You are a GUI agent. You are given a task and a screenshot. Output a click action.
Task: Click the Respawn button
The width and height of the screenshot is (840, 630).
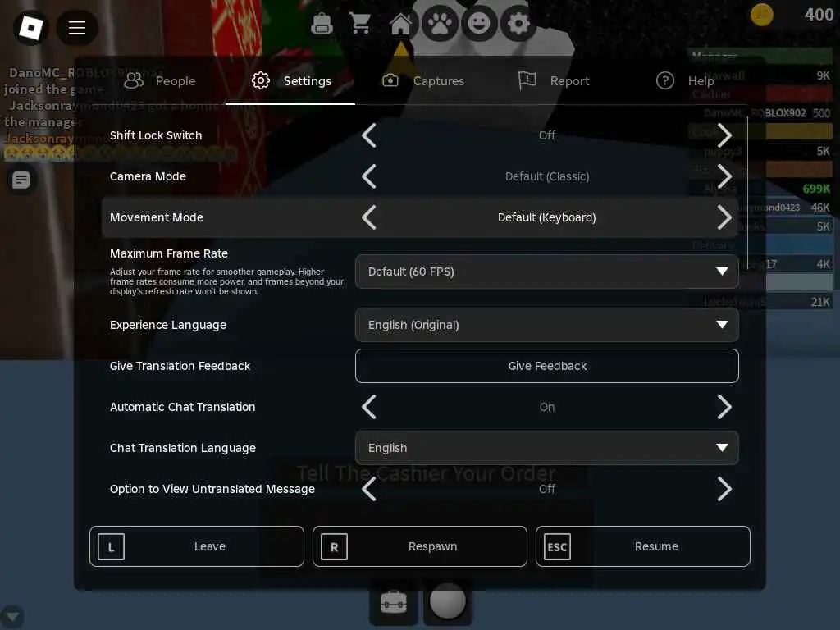pos(420,546)
